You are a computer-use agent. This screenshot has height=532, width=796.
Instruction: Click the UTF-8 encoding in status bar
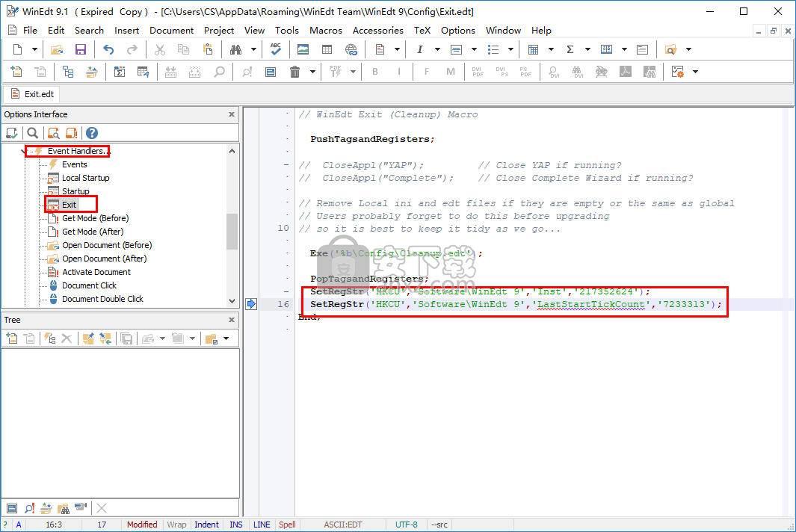tap(407, 525)
